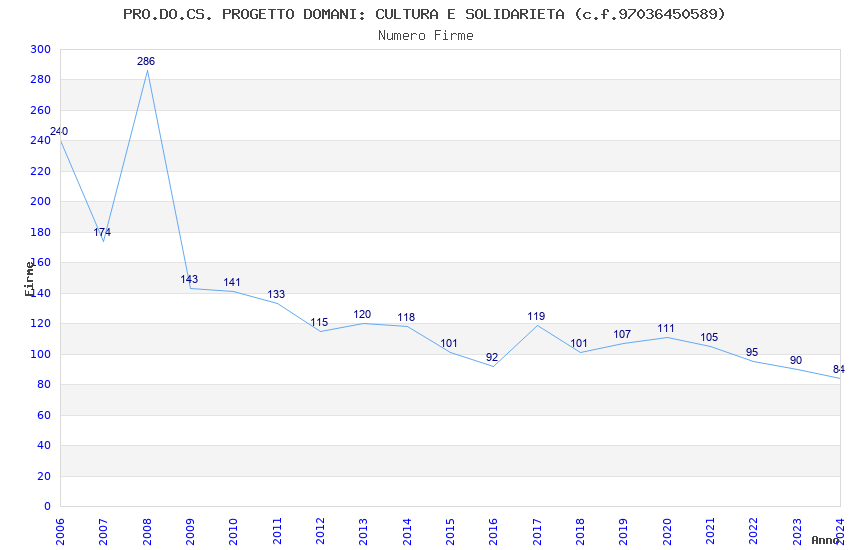Click the x-axis year label 2018

pyautogui.click(x=580, y=531)
